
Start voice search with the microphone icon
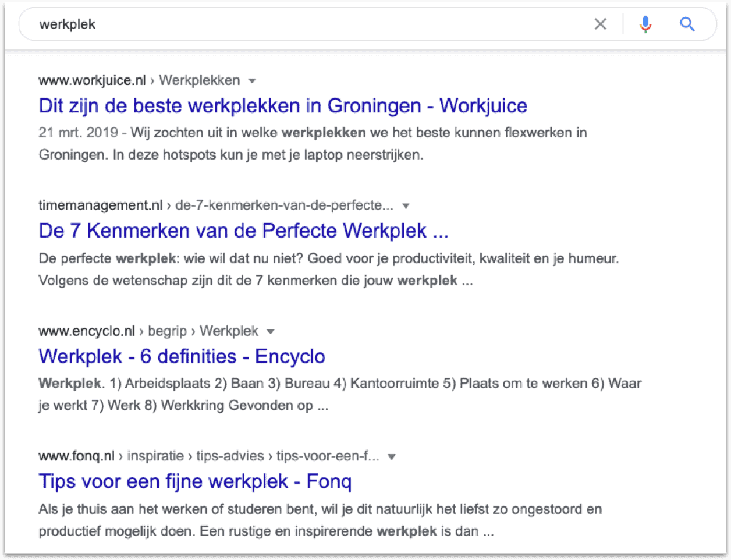645,24
